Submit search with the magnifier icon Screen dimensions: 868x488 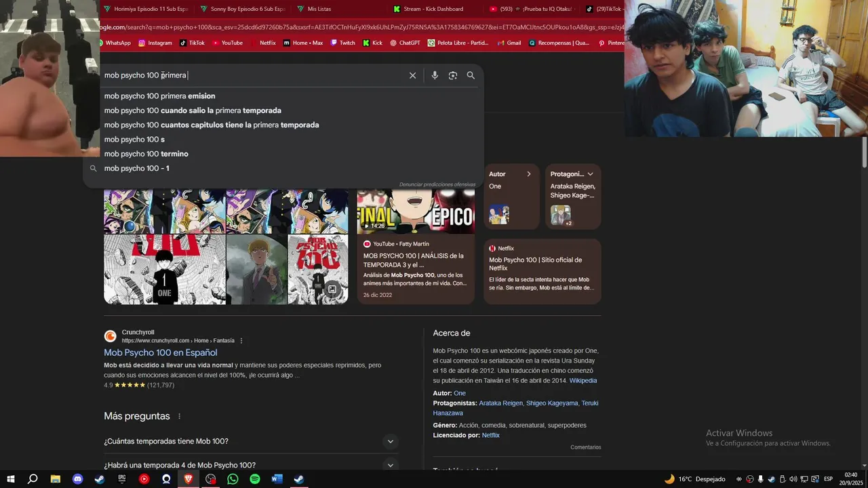point(471,75)
